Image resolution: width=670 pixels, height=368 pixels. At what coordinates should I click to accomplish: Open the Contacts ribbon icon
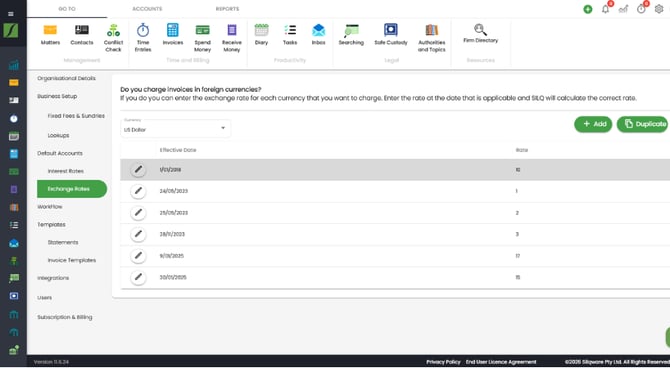tap(82, 35)
